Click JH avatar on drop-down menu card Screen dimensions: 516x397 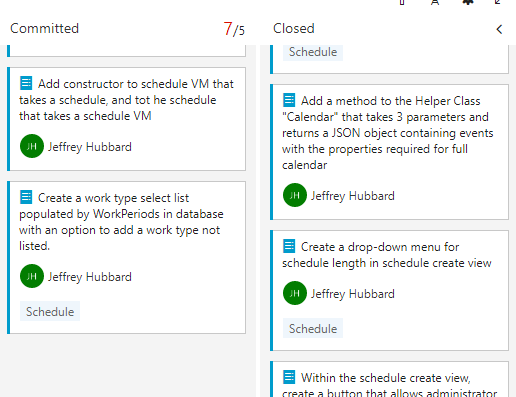coord(295,293)
